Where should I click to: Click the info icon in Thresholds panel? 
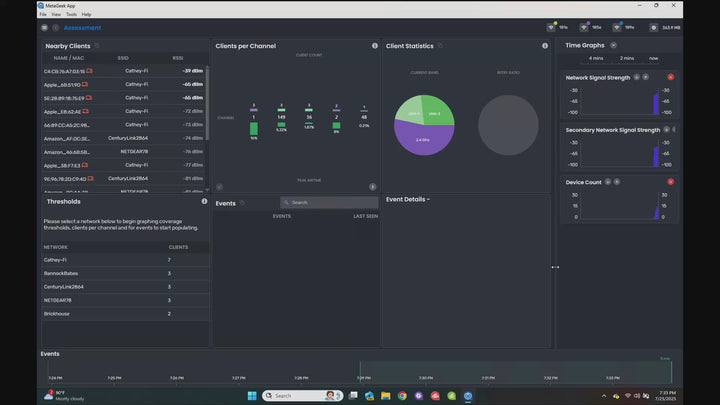pos(204,201)
